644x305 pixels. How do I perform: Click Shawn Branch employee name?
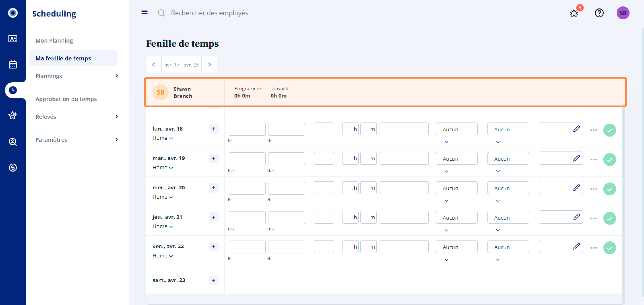183,92
